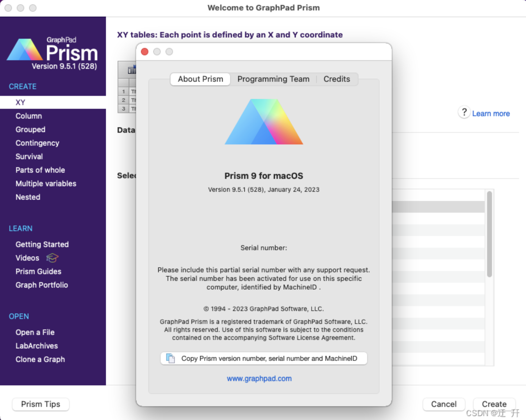The image size is (526, 420).
Task: Open the Multiple variables table type
Action: click(46, 184)
